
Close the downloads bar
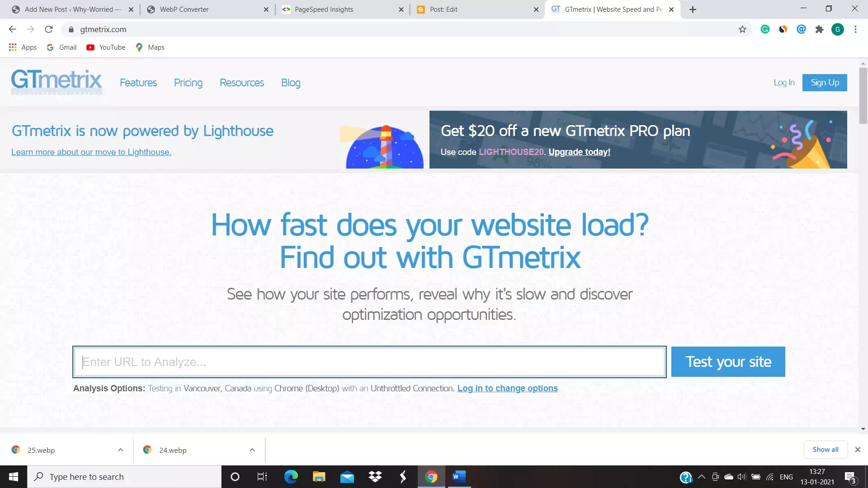pyautogui.click(x=858, y=450)
